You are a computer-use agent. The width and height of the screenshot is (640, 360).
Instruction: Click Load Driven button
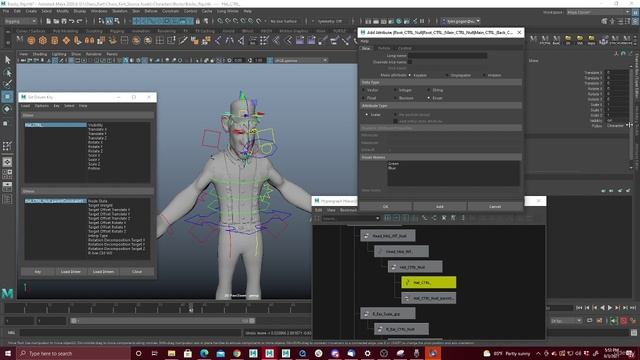(x=103, y=272)
